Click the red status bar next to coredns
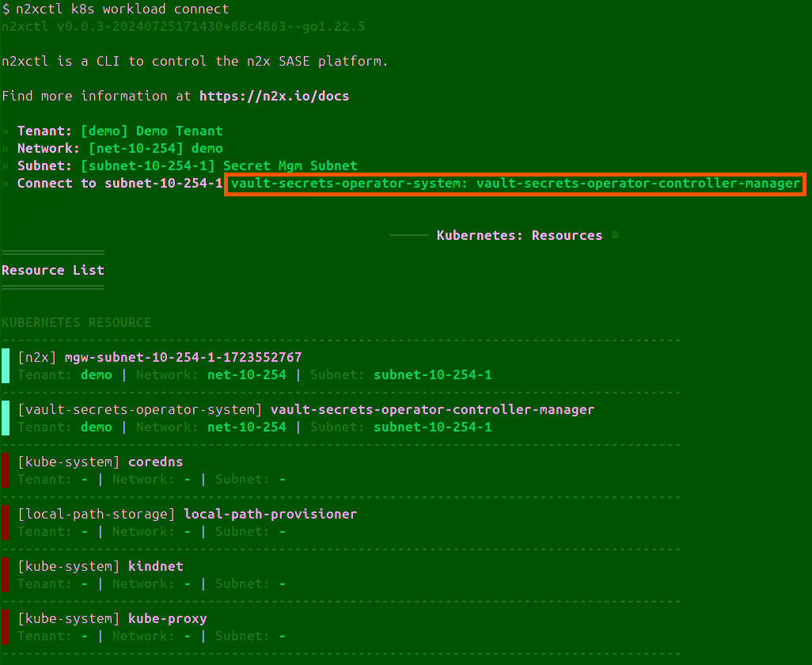Image resolution: width=812 pixels, height=665 pixels. (5, 469)
